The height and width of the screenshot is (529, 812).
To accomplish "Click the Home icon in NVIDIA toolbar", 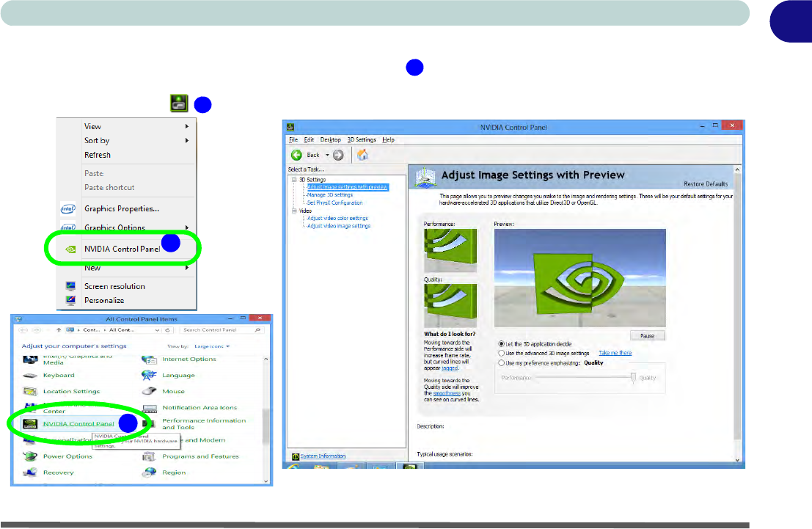I will coord(362,154).
